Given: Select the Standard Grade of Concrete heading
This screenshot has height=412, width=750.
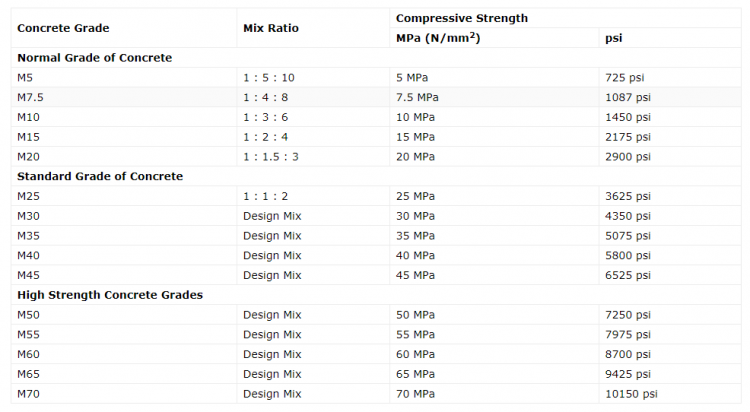Looking at the screenshot, I should point(100,176).
